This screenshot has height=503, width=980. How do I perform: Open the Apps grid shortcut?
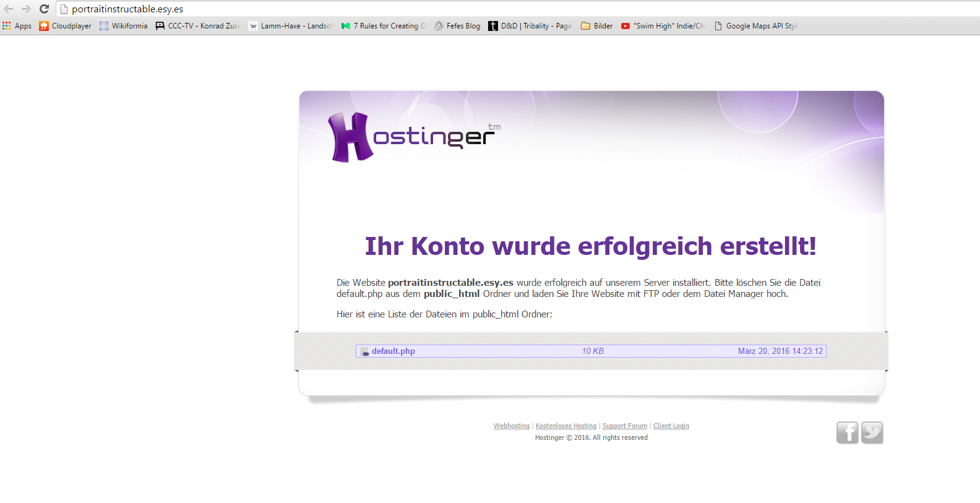[17, 26]
